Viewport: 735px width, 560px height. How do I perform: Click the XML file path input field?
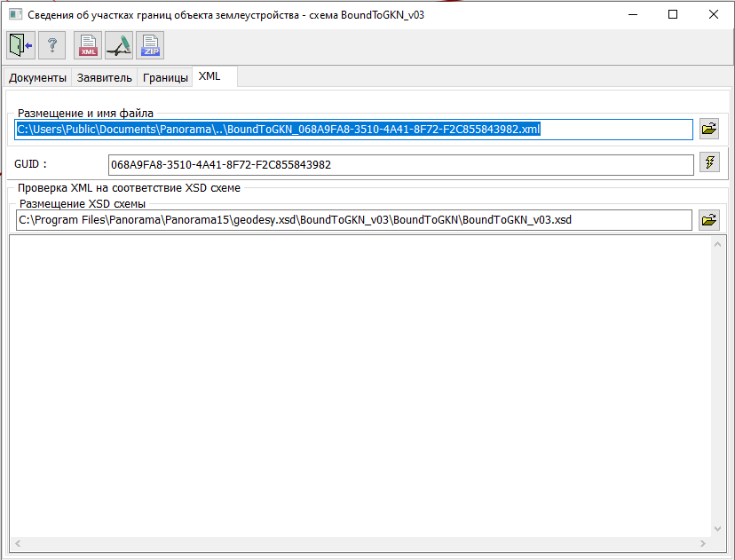point(353,130)
